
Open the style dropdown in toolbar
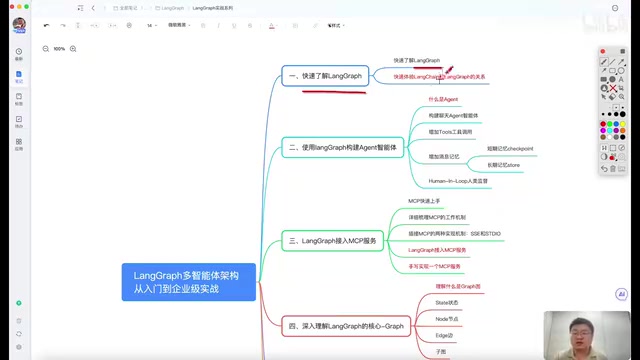click(x=336, y=25)
